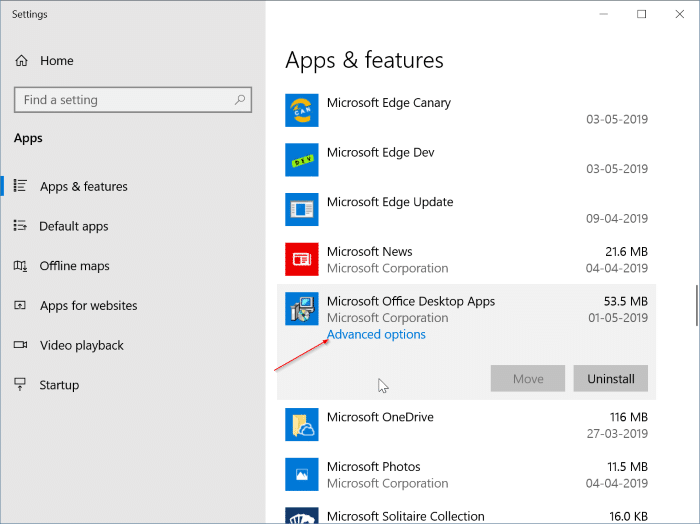Open Video playback settings

[x=82, y=345]
